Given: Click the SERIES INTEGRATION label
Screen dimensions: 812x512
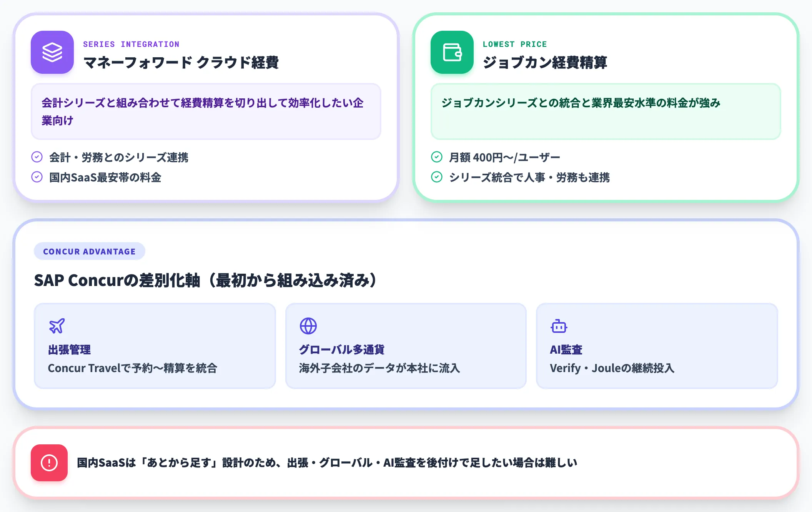Looking at the screenshot, I should click(x=131, y=44).
